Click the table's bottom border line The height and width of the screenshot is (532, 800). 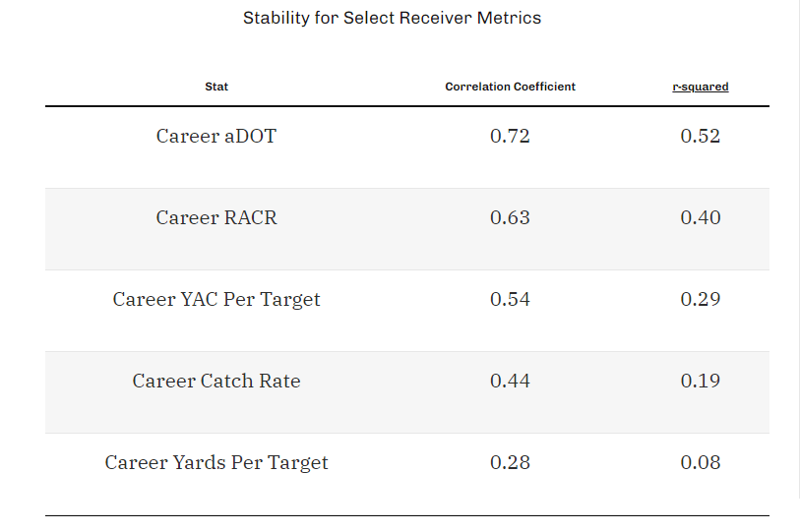coord(407,515)
